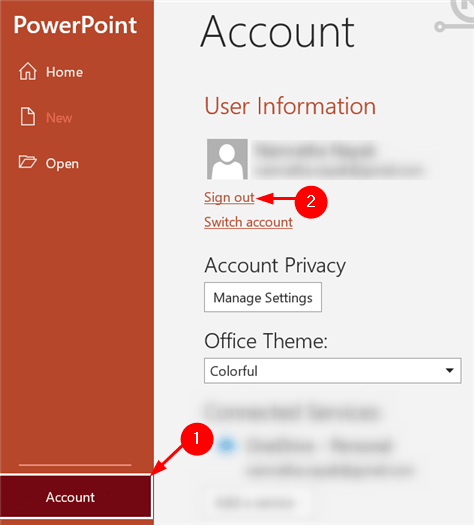
Task: Click the blurred blue icon under Connected Services
Action: (x=227, y=445)
